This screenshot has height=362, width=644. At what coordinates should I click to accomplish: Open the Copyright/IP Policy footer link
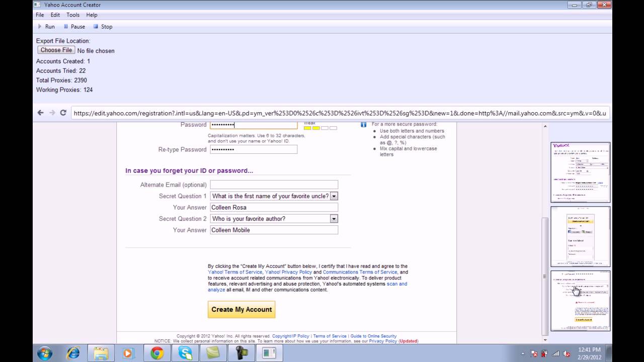290,336
